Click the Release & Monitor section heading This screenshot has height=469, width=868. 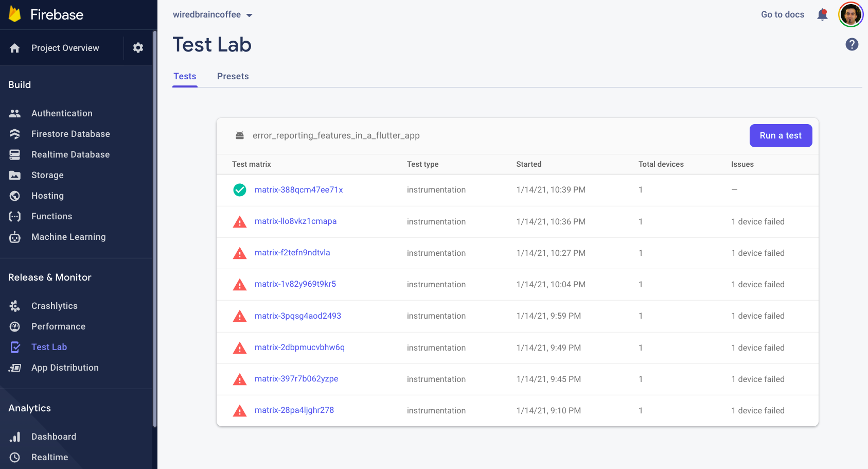click(x=50, y=277)
